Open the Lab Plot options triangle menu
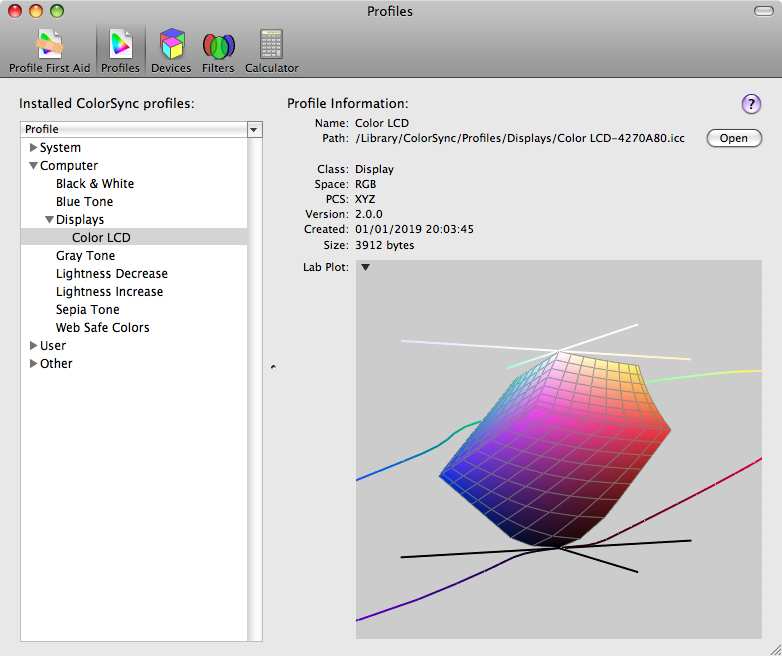 point(366,267)
